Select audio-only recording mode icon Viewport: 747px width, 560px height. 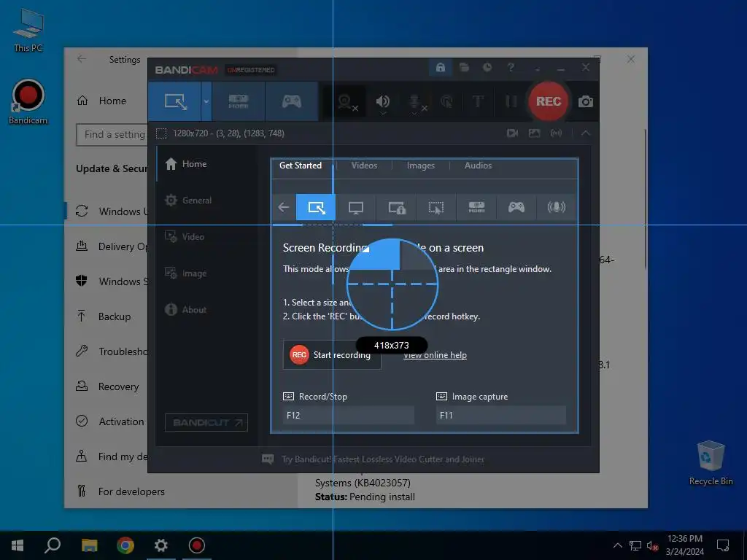557,207
